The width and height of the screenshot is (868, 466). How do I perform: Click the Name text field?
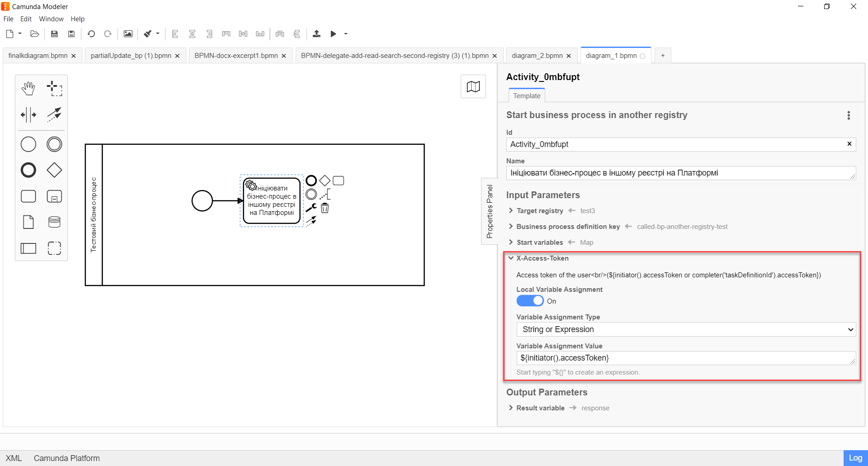681,173
